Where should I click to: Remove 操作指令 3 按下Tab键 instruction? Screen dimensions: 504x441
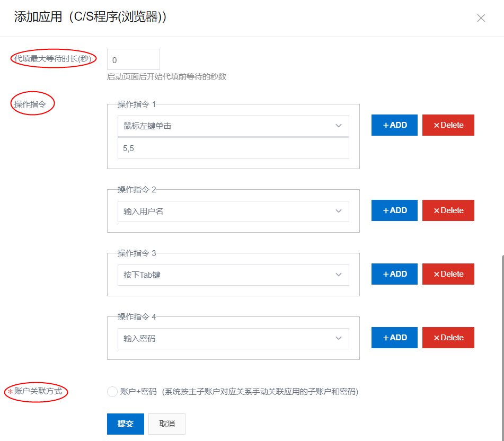click(x=448, y=274)
